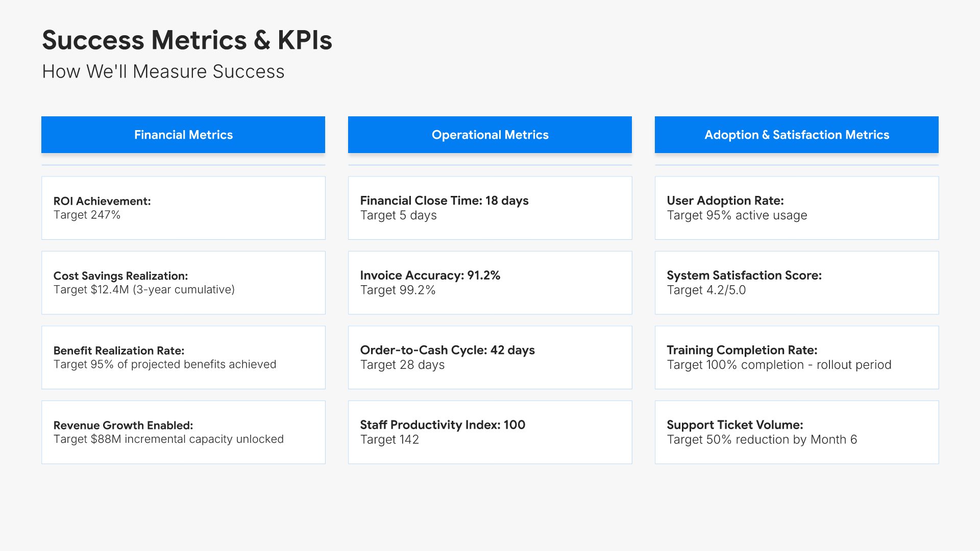
Task: Click the Operational Metrics header
Action: click(489, 135)
